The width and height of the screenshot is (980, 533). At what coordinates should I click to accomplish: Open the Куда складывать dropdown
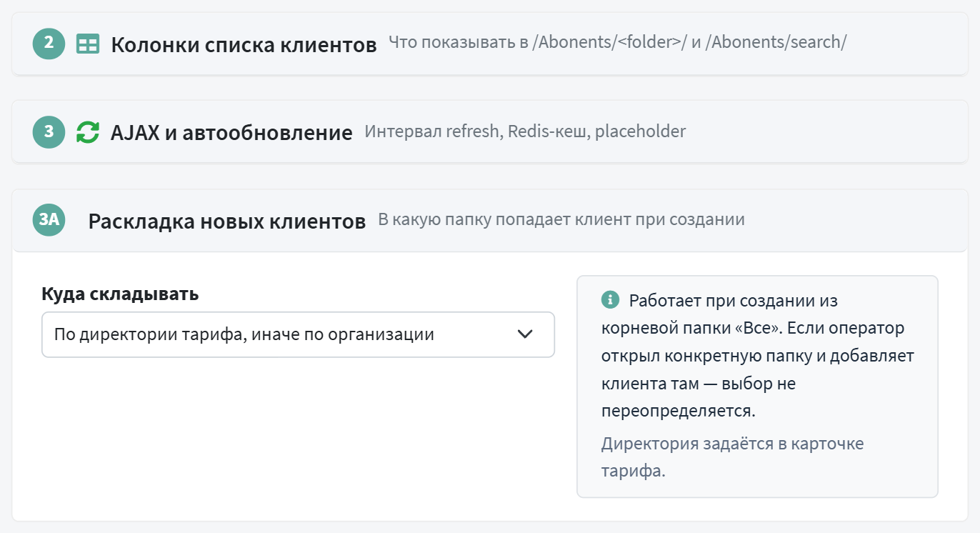[298, 334]
